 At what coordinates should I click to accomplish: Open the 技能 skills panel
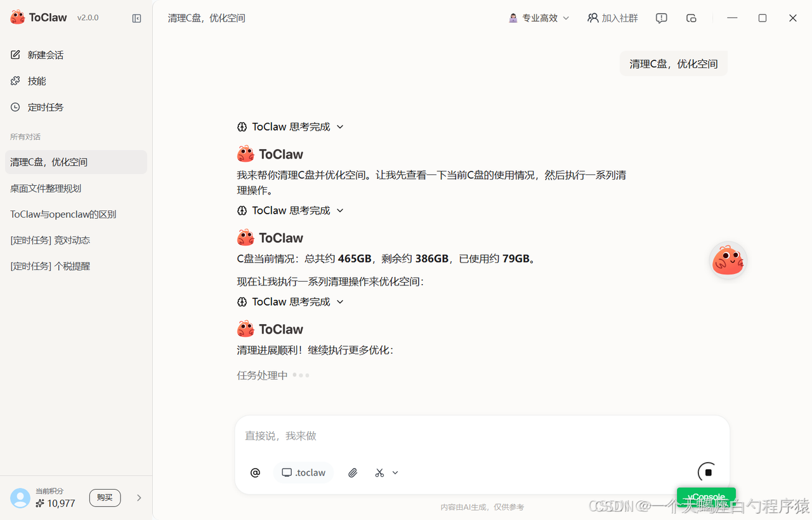click(36, 81)
